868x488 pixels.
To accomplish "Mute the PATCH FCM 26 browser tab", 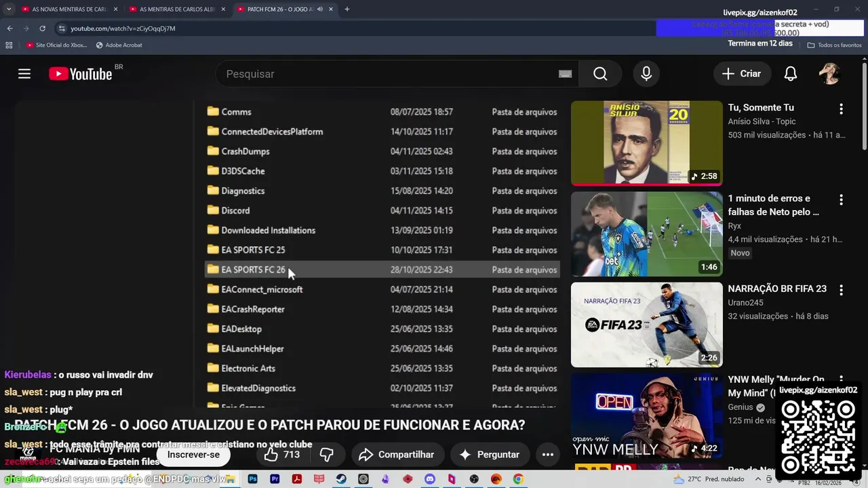I will [x=319, y=9].
